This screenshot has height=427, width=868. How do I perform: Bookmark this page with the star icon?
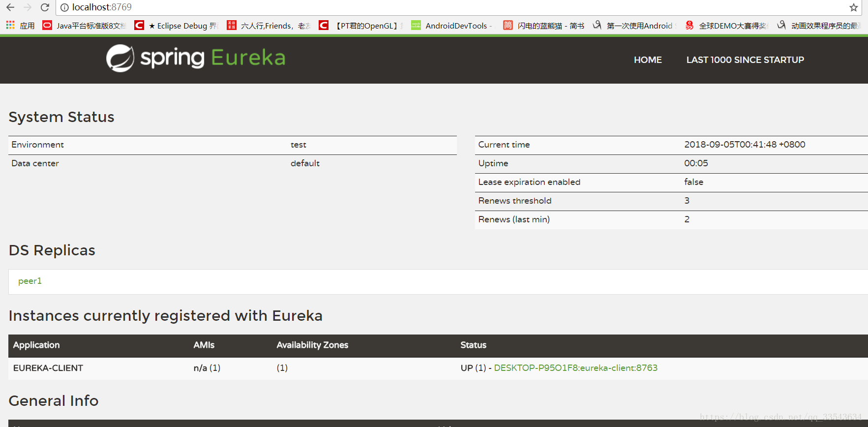(854, 7)
